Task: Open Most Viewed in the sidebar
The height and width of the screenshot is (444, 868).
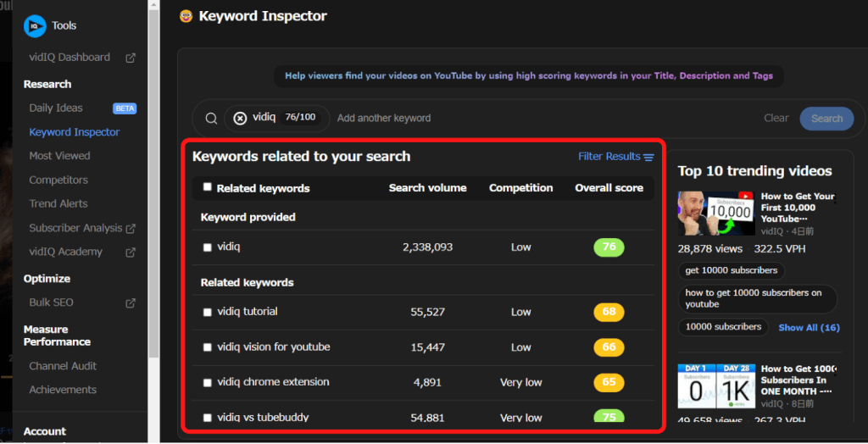Action: tap(59, 156)
